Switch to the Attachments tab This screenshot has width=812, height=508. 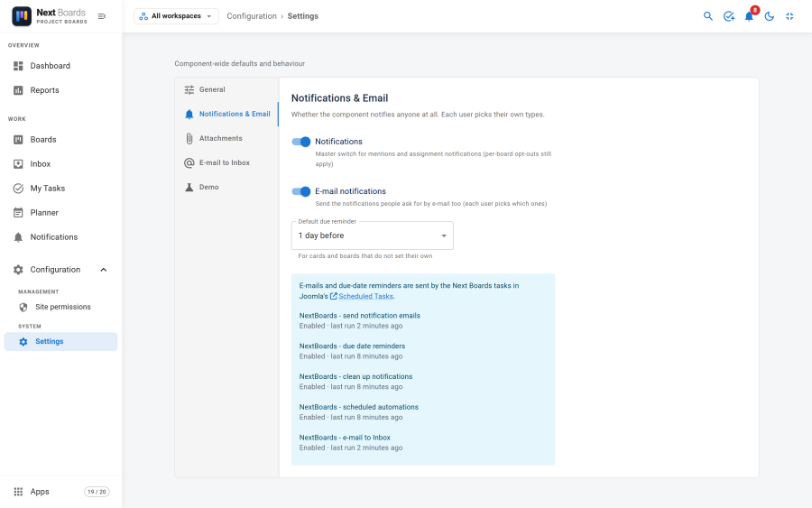tap(226, 138)
